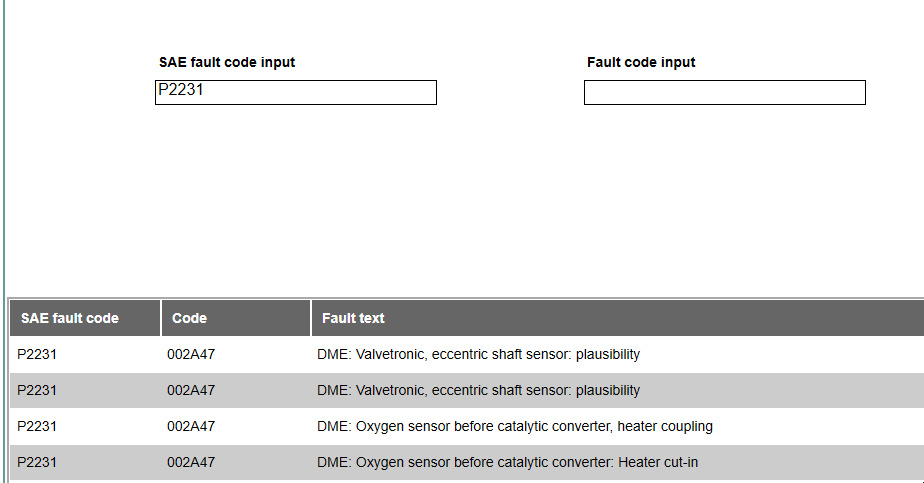Select P2231 cell in the second table row
This screenshot has height=483, width=924.
[37, 390]
